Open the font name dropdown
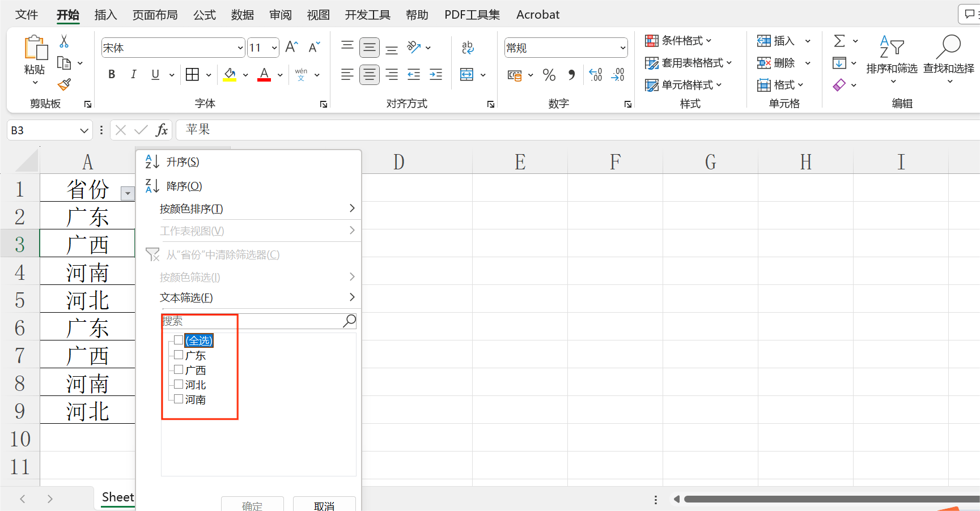The image size is (980, 511). tap(239, 48)
